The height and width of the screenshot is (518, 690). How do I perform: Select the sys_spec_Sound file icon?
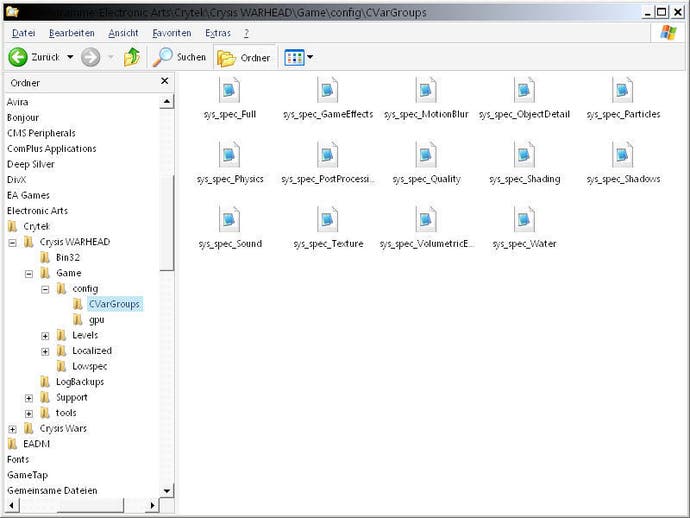tap(229, 219)
